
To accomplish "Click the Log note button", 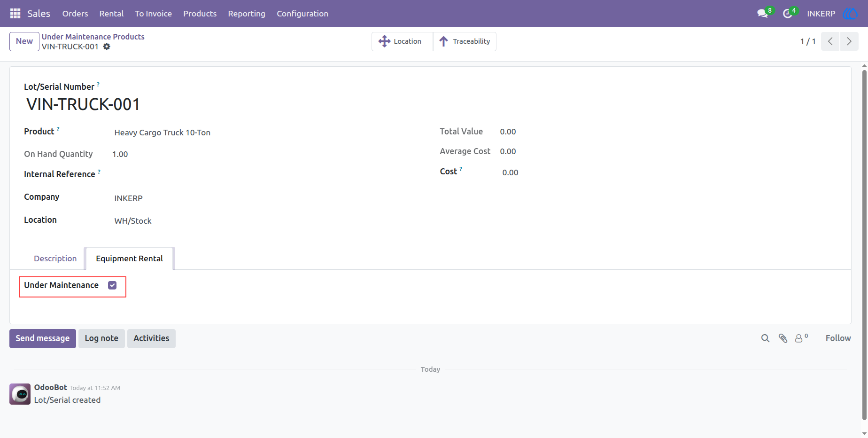I will (x=101, y=338).
